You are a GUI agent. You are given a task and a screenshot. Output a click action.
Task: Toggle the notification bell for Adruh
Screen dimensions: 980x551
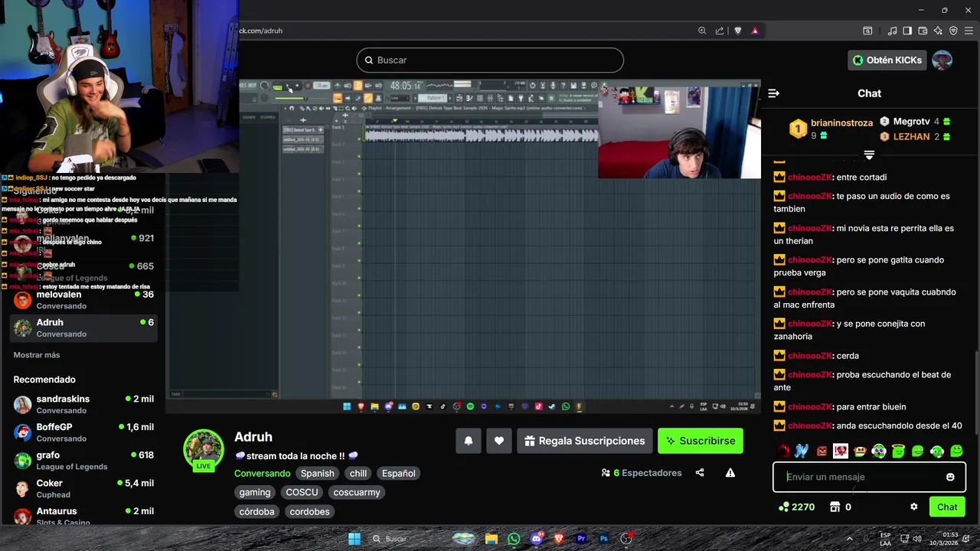pos(469,441)
